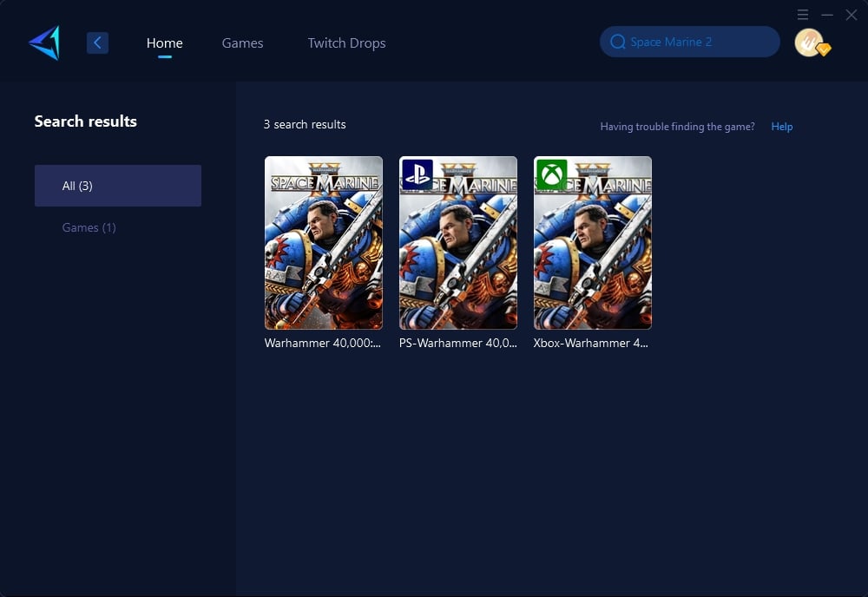Open the Home tab

tap(164, 43)
